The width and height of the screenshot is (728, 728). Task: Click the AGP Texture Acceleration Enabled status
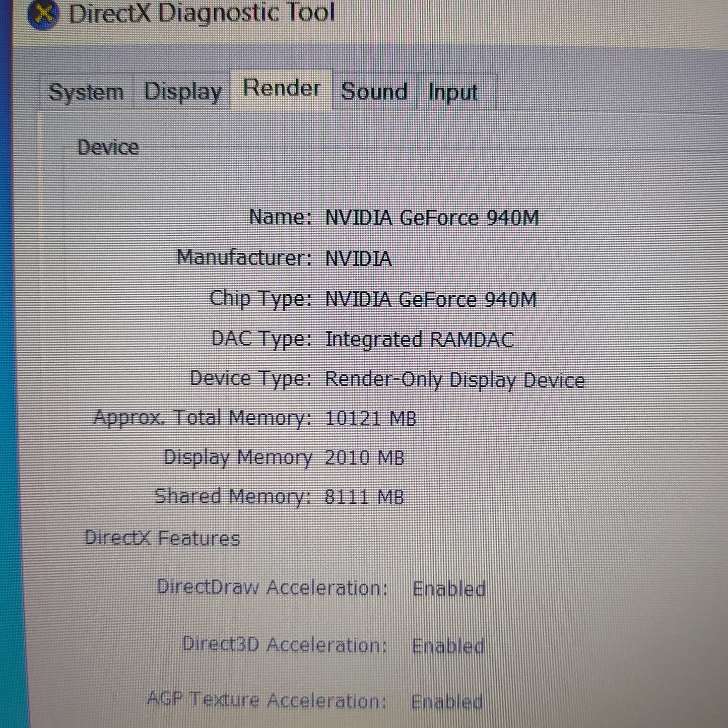point(447,701)
